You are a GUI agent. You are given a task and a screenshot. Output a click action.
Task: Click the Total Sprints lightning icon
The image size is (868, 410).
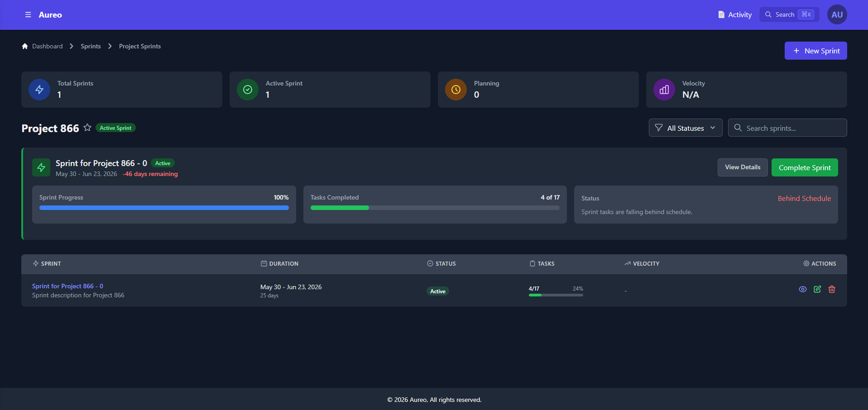pos(39,89)
